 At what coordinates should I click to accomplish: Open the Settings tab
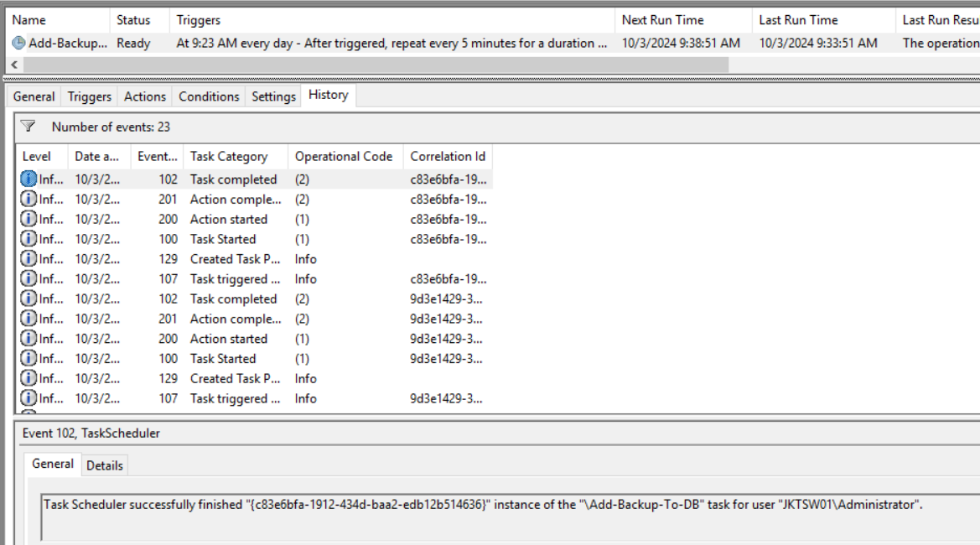pos(274,96)
